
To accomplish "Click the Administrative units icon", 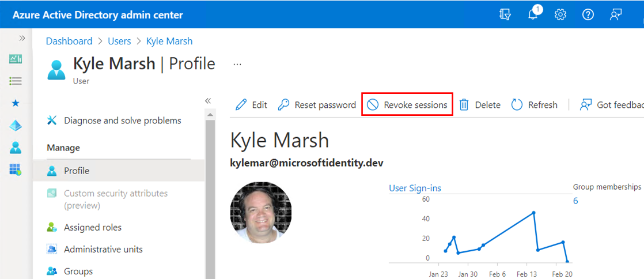I will tap(52, 250).
